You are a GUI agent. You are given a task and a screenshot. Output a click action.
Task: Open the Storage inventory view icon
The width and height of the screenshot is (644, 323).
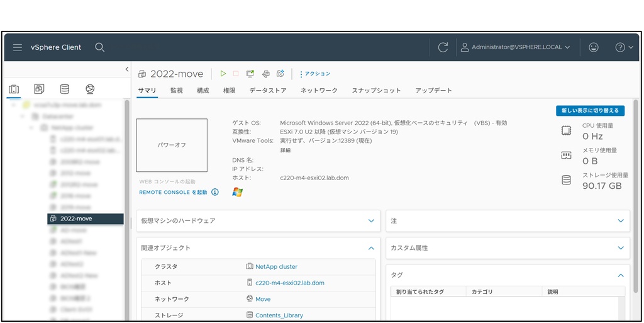(64, 89)
